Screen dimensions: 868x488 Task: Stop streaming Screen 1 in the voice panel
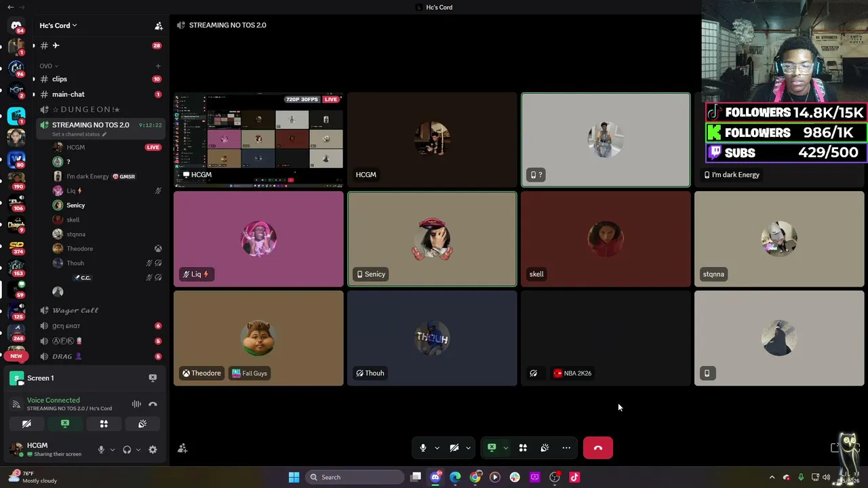coord(153,378)
